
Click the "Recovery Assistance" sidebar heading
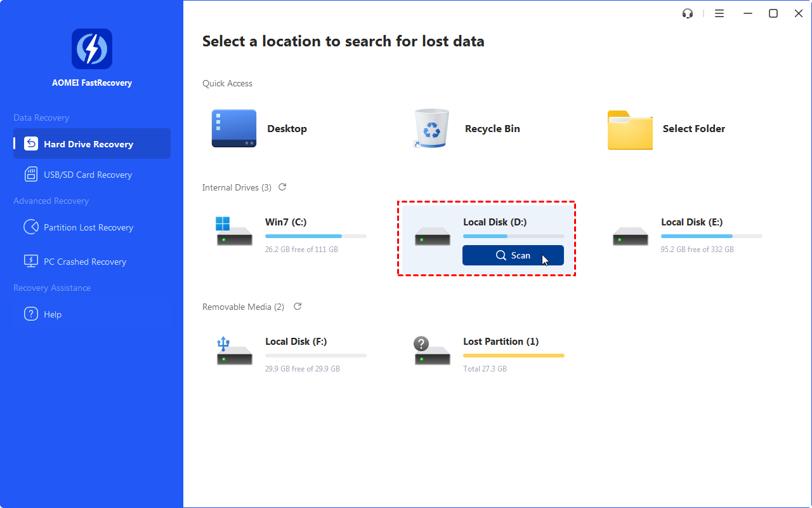(x=52, y=288)
